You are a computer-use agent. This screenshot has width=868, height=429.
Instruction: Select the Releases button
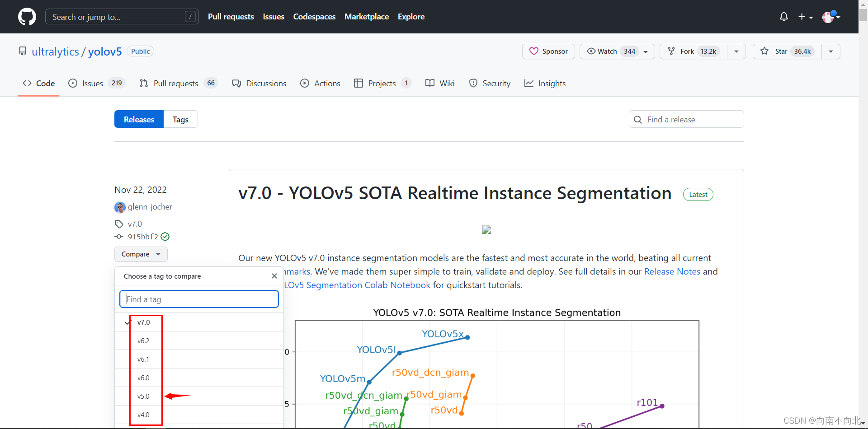pyautogui.click(x=139, y=119)
